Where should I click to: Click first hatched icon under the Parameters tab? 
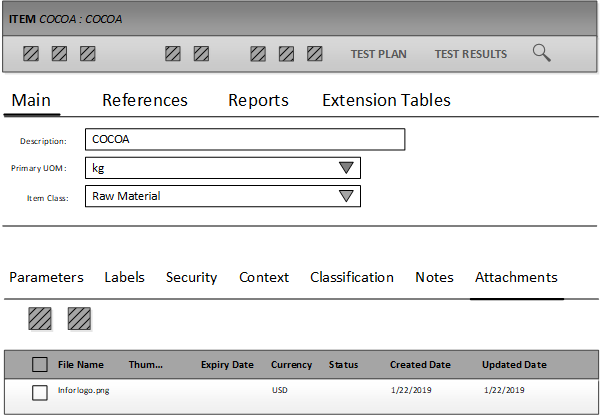[40, 319]
